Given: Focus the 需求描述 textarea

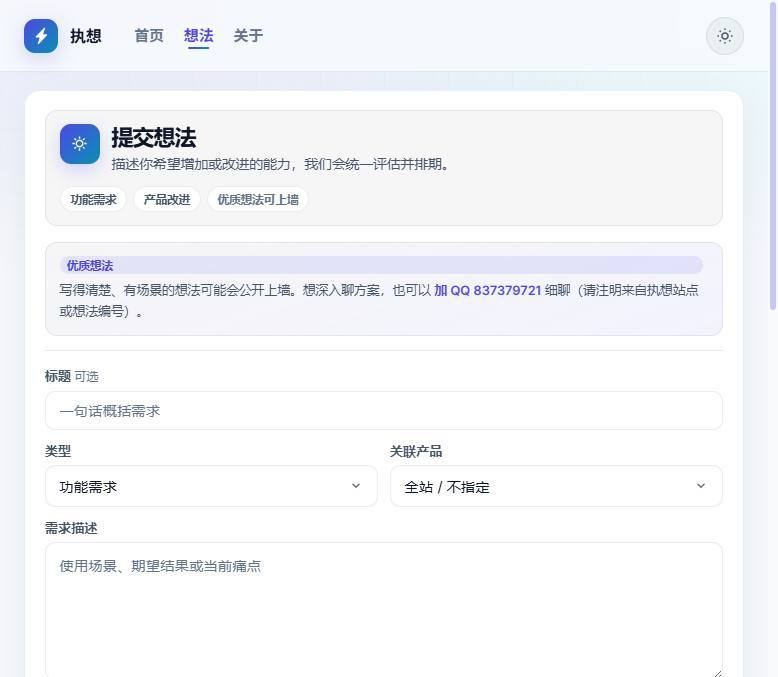Looking at the screenshot, I should coord(384,609).
